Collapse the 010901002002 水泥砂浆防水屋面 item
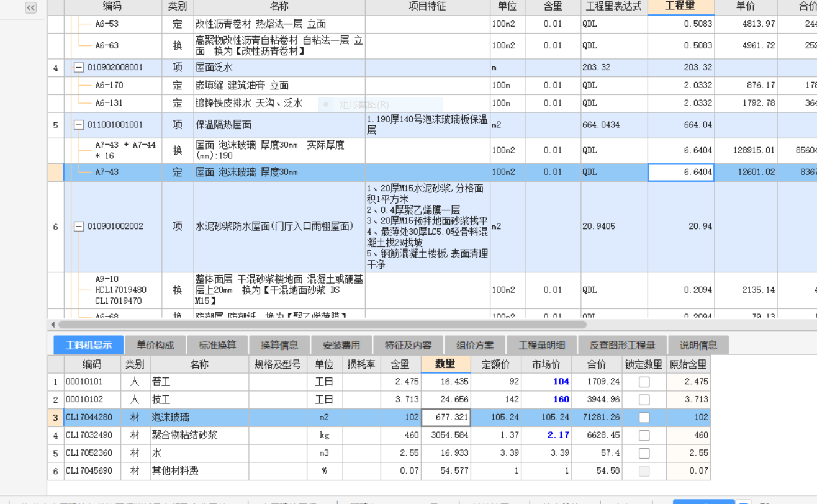Viewport: 817px width, 504px height. point(79,227)
